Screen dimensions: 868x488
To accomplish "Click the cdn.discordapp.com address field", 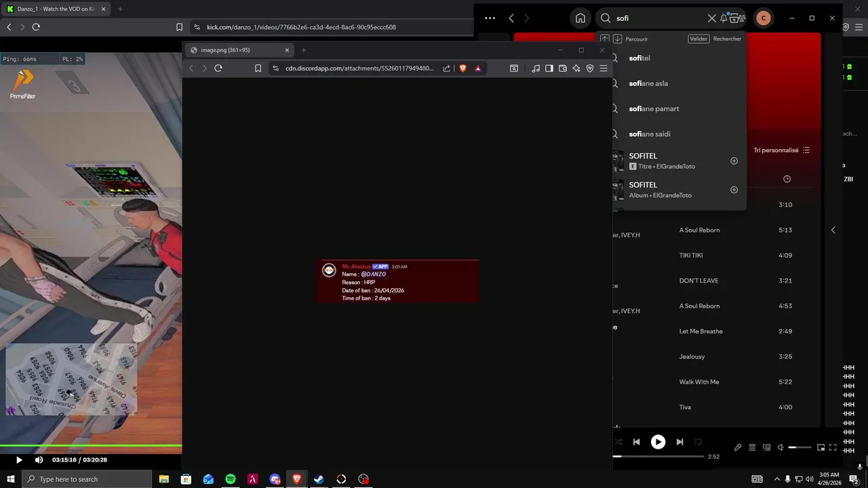I will [x=359, y=68].
